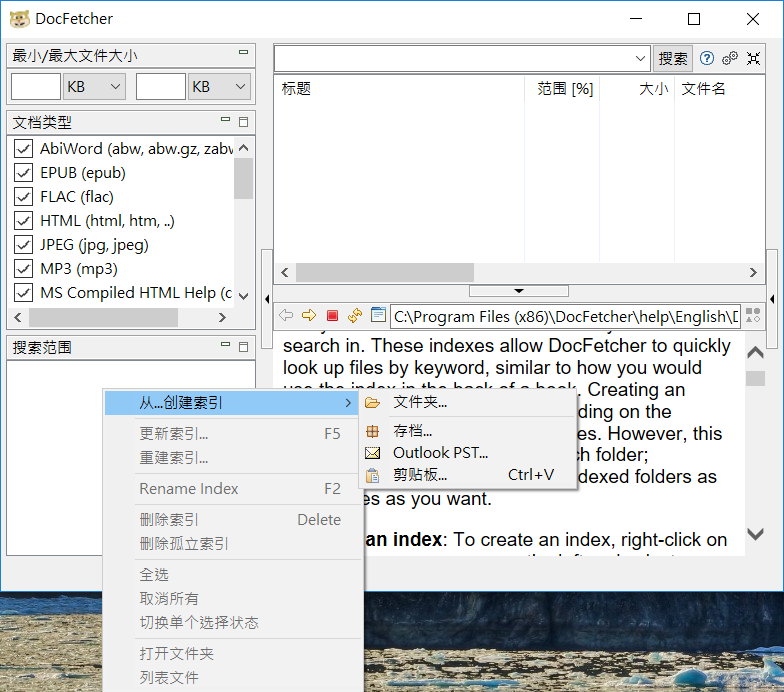This screenshot has width=784, height=692.
Task: Click the preview file path field
Action: click(565, 316)
